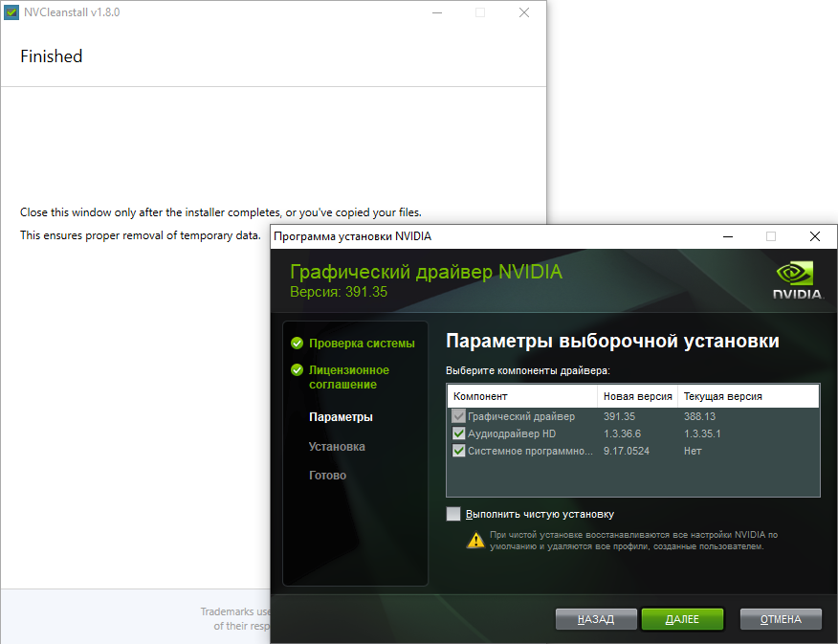The height and width of the screenshot is (644, 838).
Task: Enable Выполнить чистую установку checkbox
Action: coord(453,514)
